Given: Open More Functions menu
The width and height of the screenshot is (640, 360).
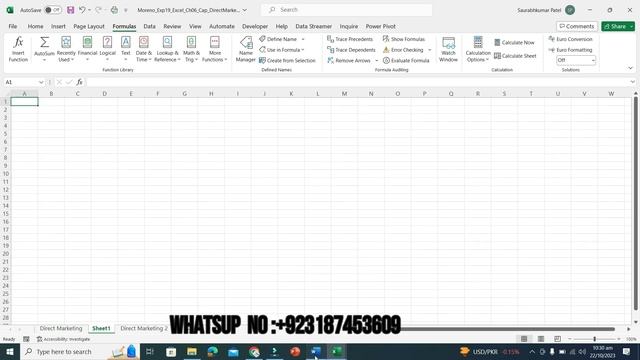Looking at the screenshot, I should point(215,49).
